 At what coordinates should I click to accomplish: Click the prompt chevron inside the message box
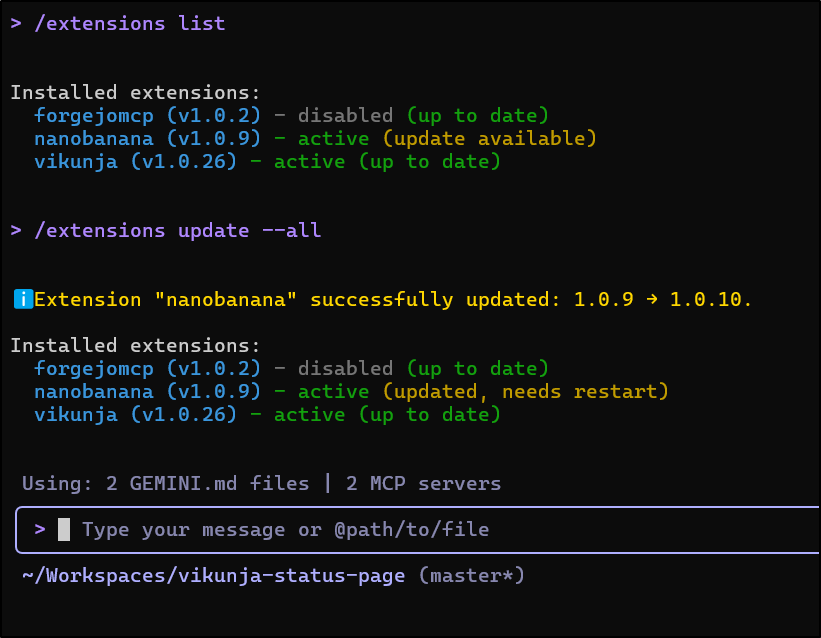point(40,529)
